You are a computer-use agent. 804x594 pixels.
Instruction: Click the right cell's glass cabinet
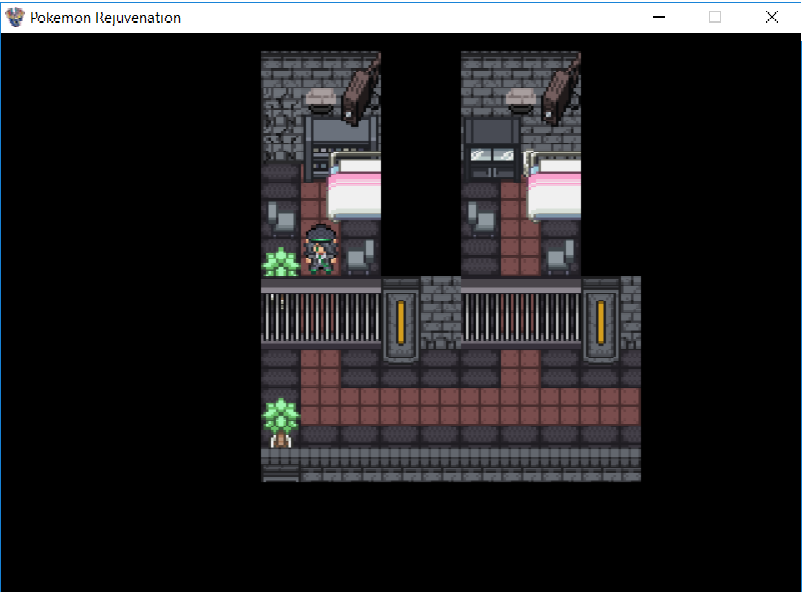point(492,149)
